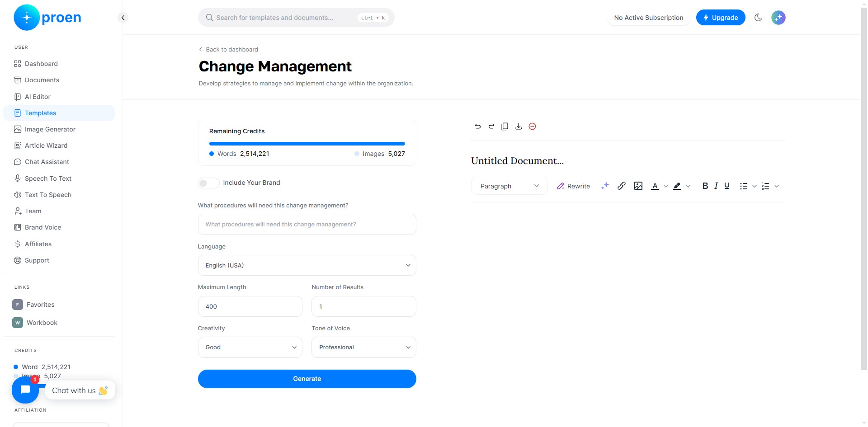Open Dashboard from the sidebar
Screen dimensions: 868x427
[59, 64]
